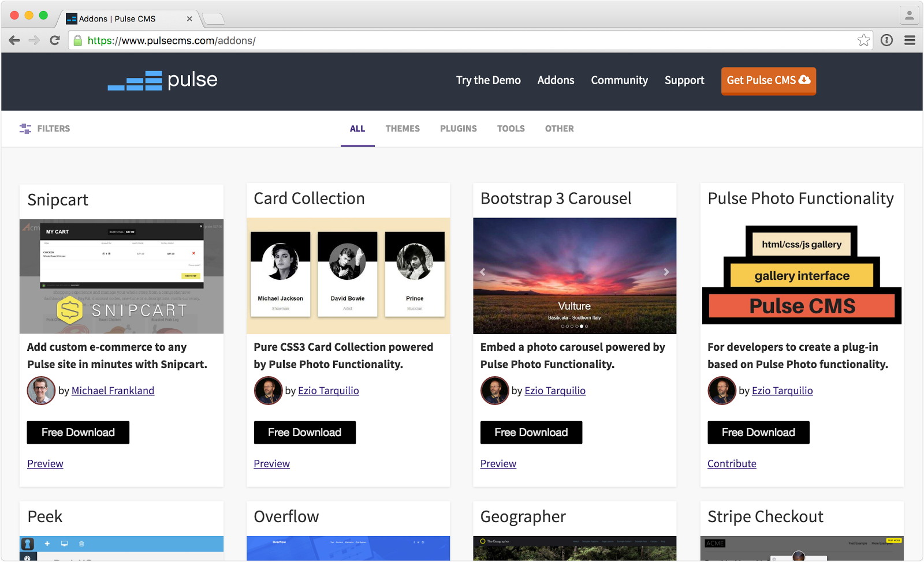Select the ALL filter tab
This screenshot has width=924, height=562.
[x=357, y=129]
